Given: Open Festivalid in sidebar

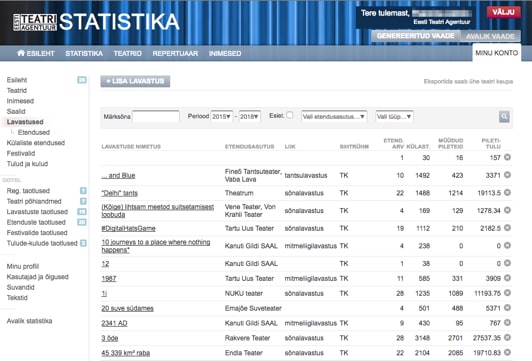Looking at the screenshot, I should point(21,153).
